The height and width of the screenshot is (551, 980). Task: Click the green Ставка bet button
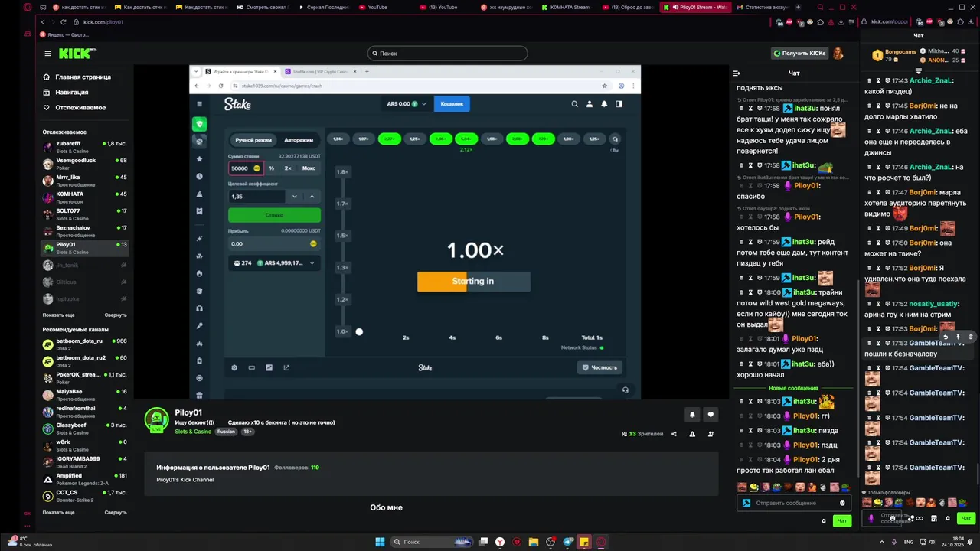274,215
